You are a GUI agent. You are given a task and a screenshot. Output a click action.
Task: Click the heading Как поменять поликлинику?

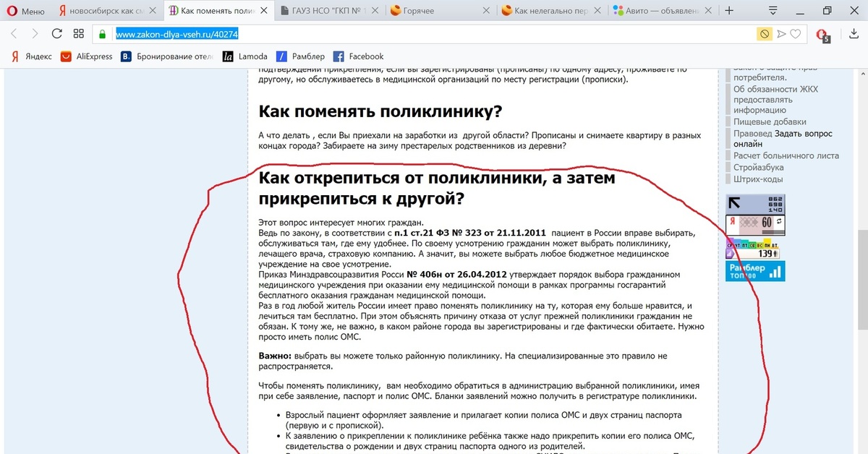tap(380, 112)
